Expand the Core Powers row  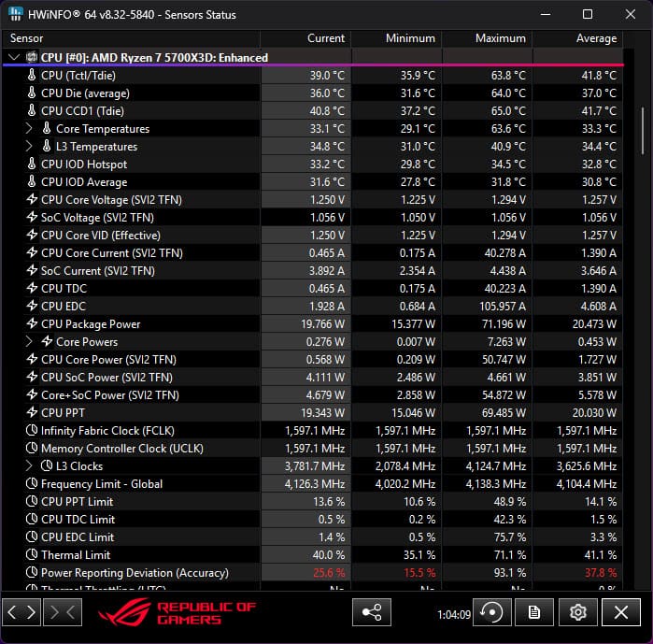point(29,342)
